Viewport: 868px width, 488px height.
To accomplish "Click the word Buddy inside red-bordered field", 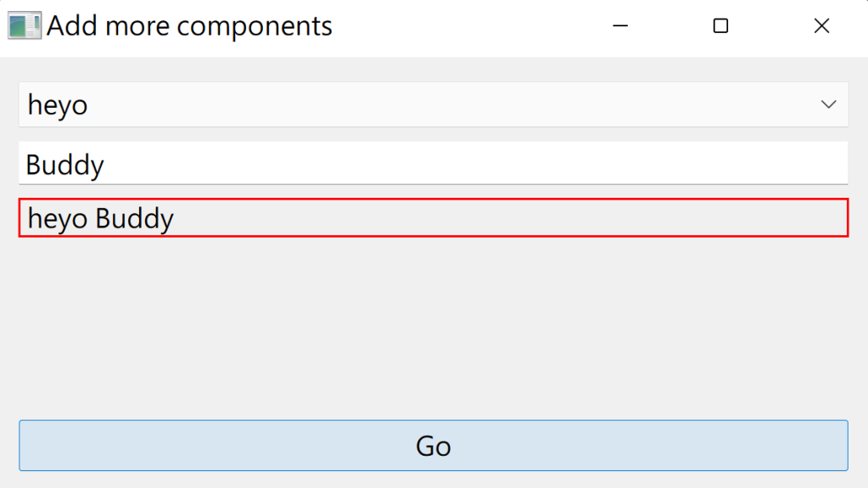I will [x=135, y=219].
